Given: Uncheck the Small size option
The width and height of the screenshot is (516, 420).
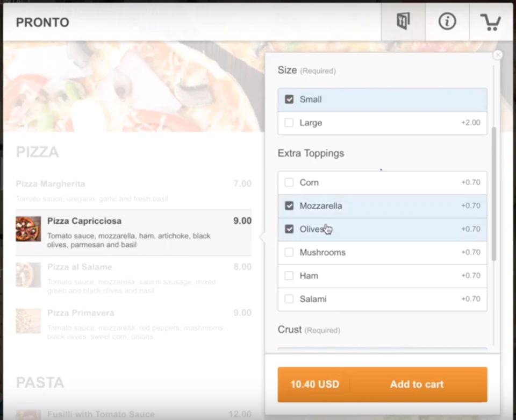Looking at the screenshot, I should (289, 99).
